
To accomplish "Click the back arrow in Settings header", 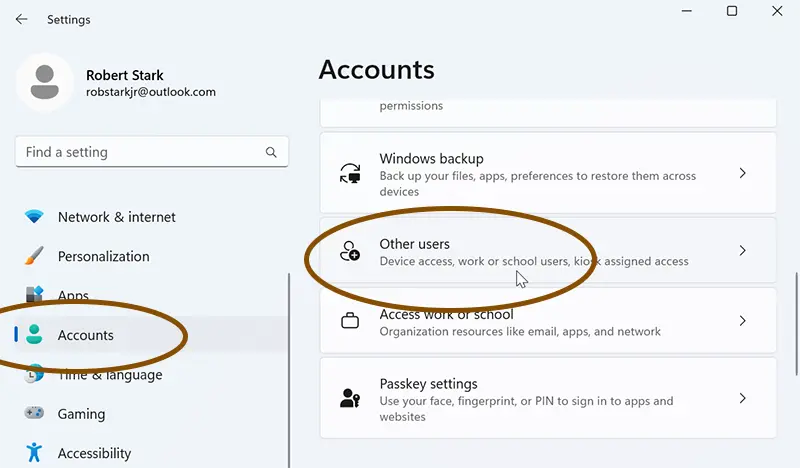I will [21, 19].
